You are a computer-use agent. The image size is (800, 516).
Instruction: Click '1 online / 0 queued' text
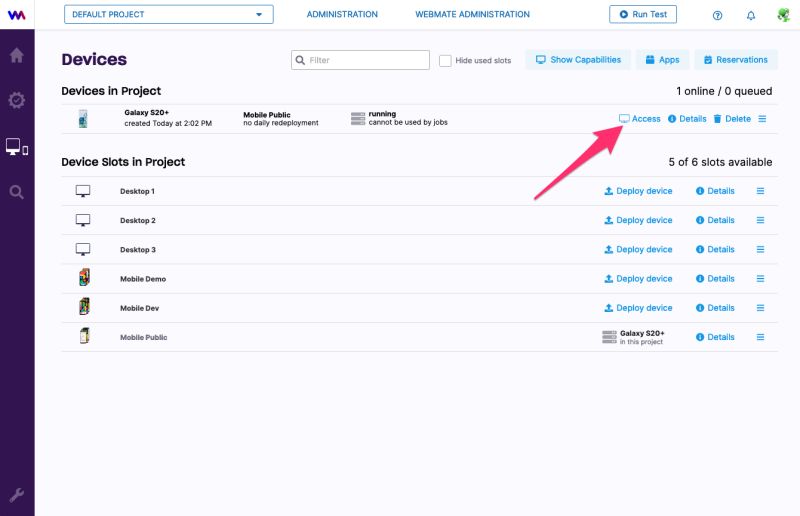724,91
